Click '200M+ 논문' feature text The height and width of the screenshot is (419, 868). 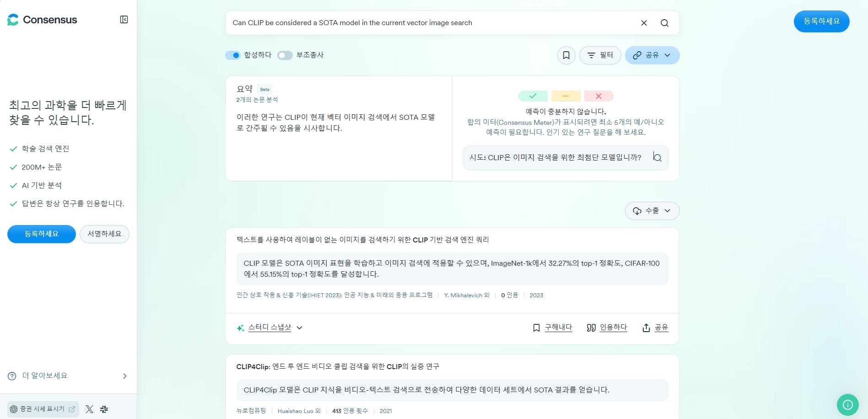42,167
